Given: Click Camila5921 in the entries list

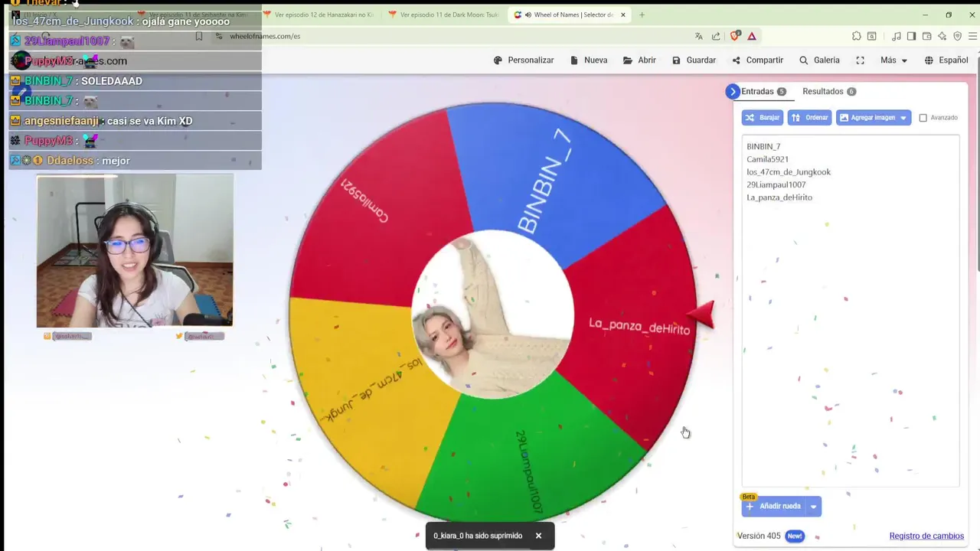Looking at the screenshot, I should coord(767,159).
